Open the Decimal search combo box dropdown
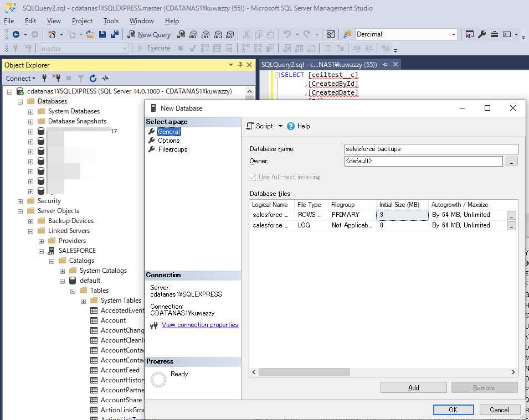The height and width of the screenshot is (420, 529). click(453, 34)
